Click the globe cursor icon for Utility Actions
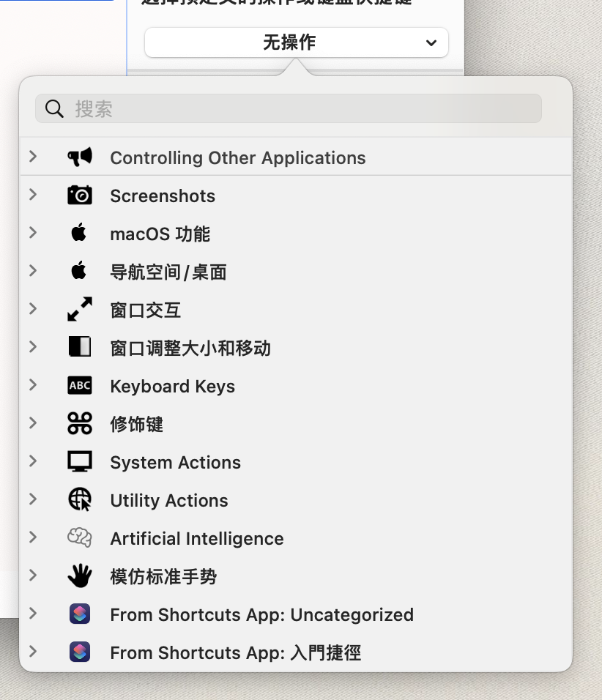Screen dimensions: 602x700 pyautogui.click(x=80, y=499)
